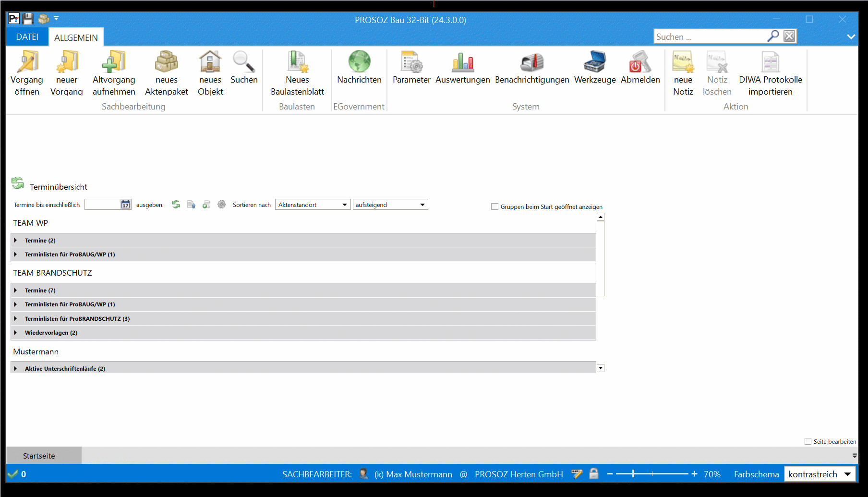Open Benachrichtigungen mailbox icon
The image size is (868, 497).
pyautogui.click(x=532, y=68)
